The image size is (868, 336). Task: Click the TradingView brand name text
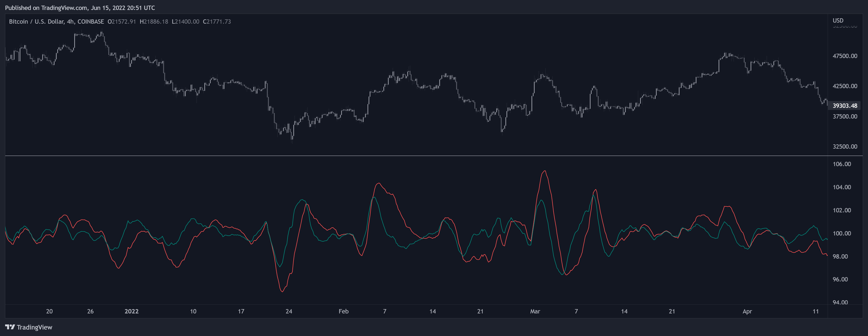[34, 327]
